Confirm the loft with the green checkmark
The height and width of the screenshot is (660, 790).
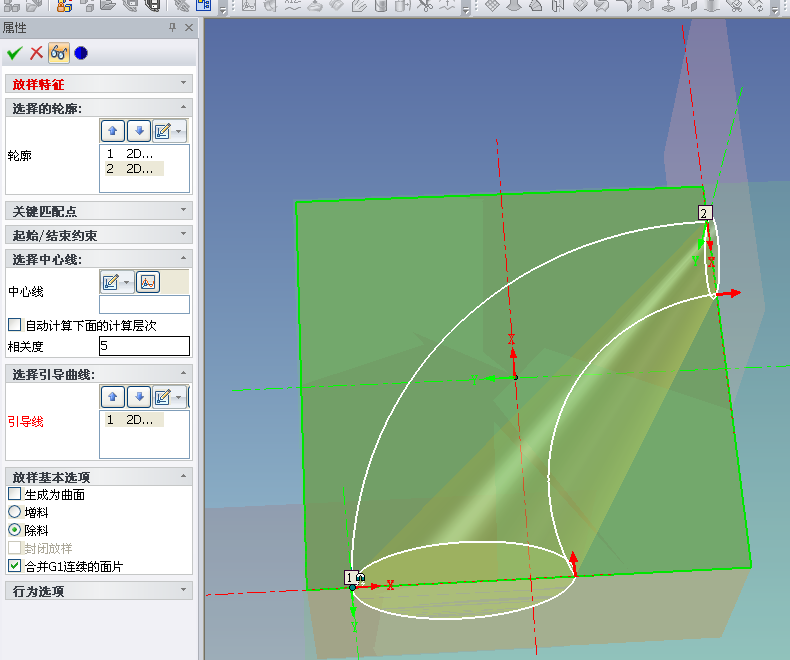click(x=14, y=53)
